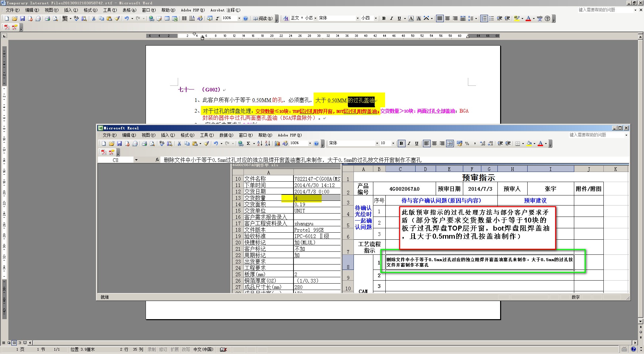
Task: Open Excel's 数据(D) menu
Action: 226,135
